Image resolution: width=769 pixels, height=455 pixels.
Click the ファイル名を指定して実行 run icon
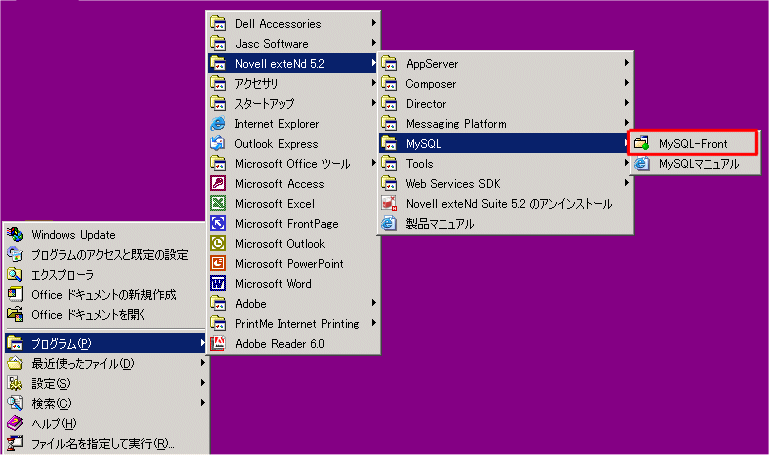[x=15, y=443]
